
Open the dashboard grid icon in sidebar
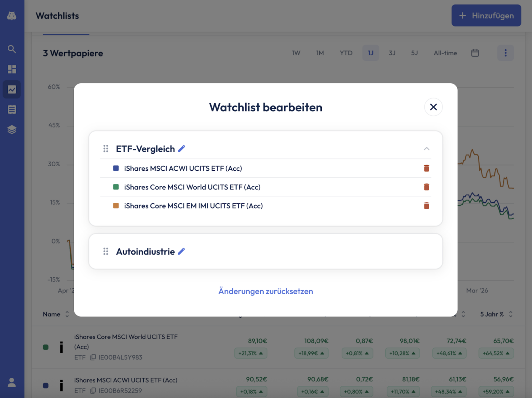point(12,69)
